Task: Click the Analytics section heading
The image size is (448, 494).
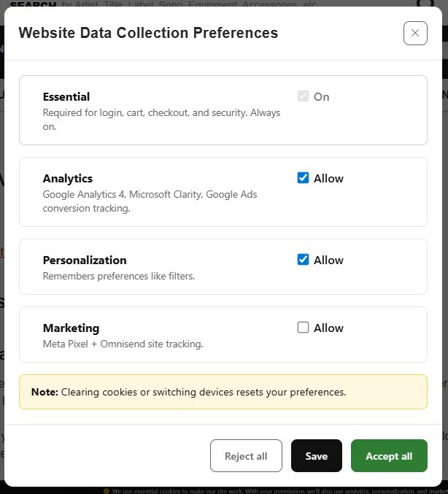Action: click(68, 178)
